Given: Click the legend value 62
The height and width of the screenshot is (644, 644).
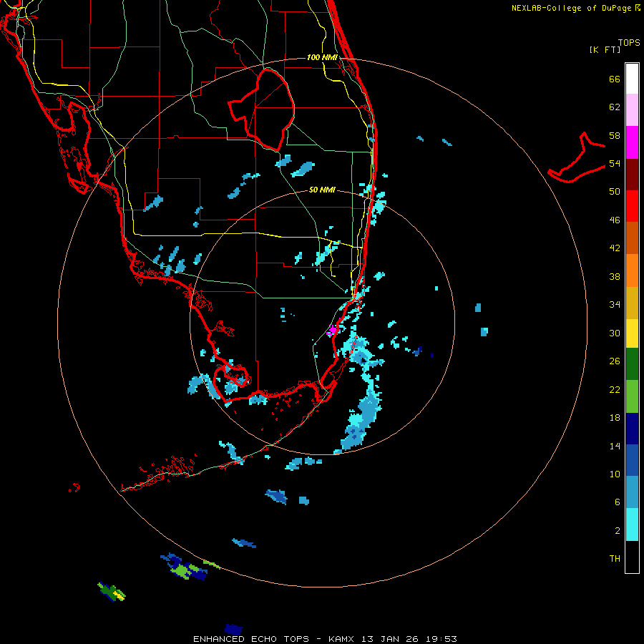Looking at the screenshot, I should 615,107.
